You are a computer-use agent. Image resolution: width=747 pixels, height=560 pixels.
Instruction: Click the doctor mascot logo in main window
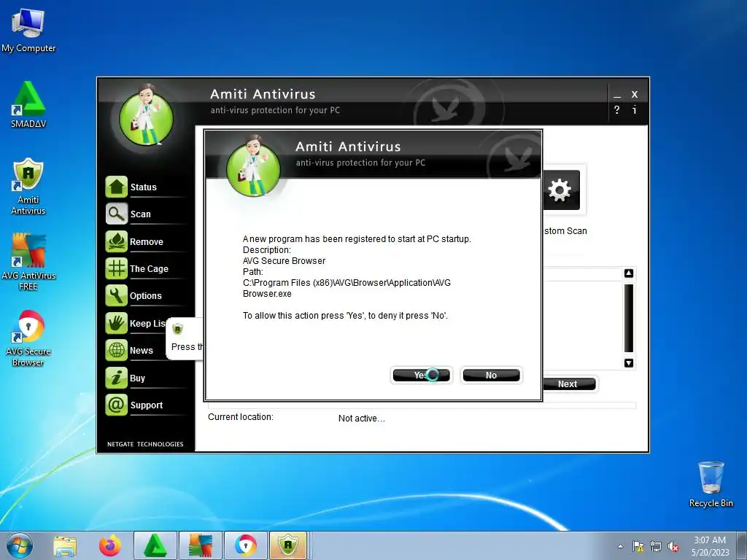click(x=146, y=114)
